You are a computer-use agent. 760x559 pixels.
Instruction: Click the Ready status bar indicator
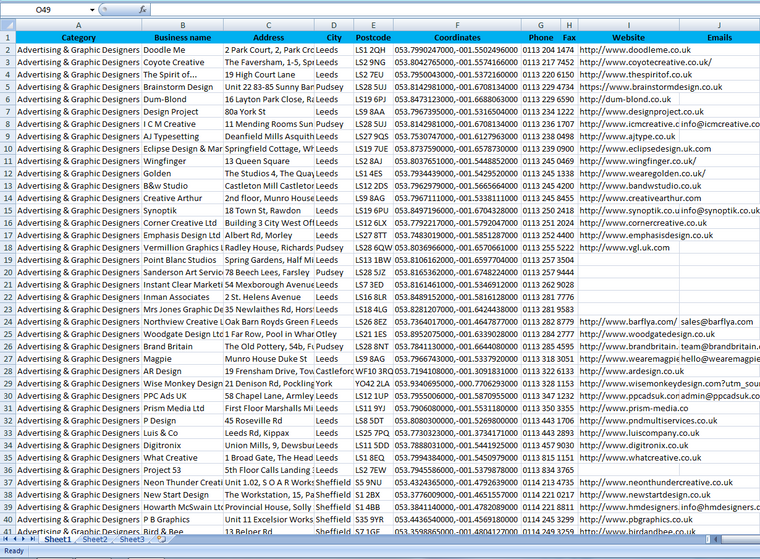click(14, 551)
